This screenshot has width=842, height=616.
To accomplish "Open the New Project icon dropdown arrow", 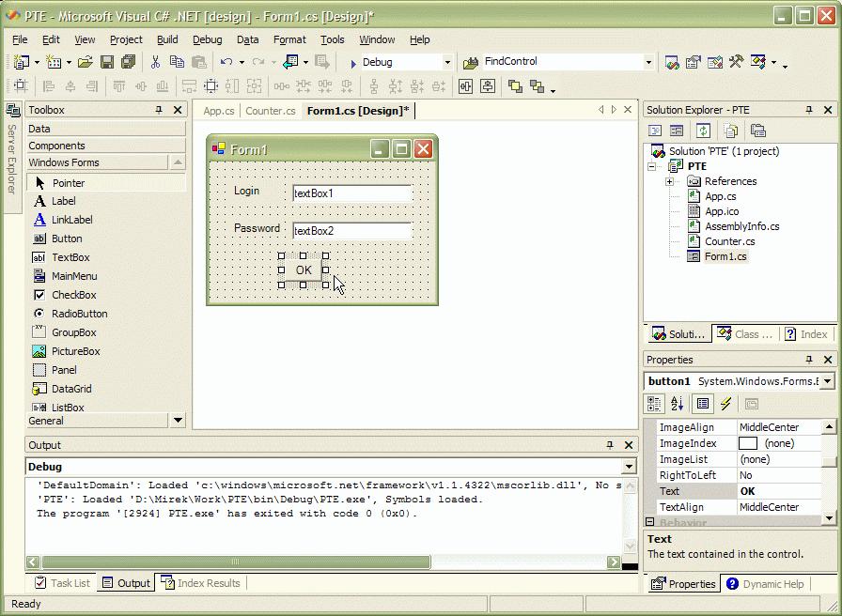I will coord(37,63).
